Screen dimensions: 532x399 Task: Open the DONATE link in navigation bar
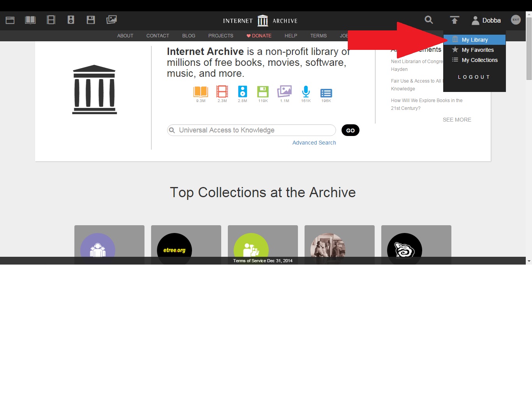(259, 36)
